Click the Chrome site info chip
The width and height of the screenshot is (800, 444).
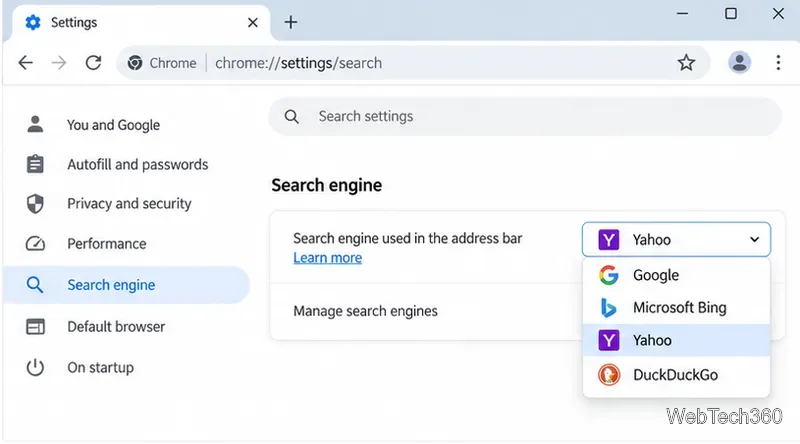tap(162, 63)
